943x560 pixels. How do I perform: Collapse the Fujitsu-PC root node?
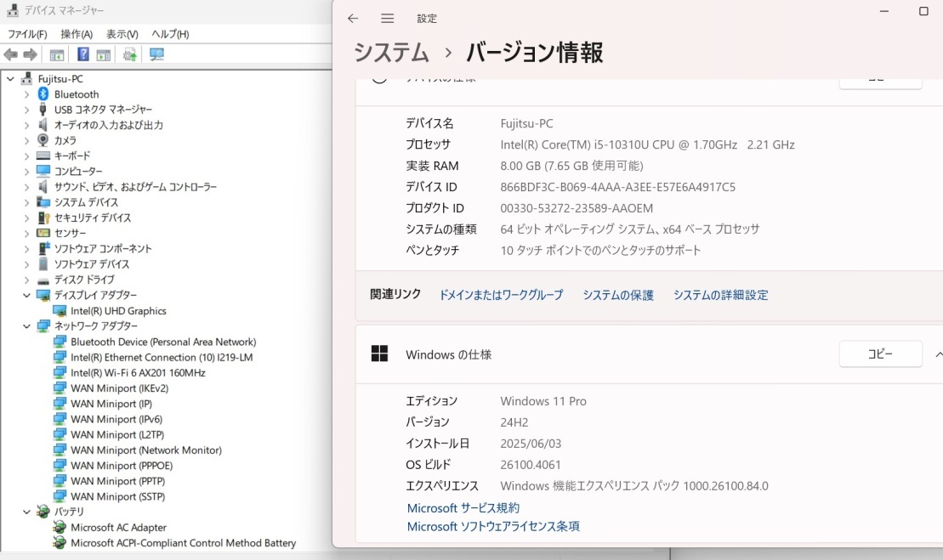[x=10, y=79]
